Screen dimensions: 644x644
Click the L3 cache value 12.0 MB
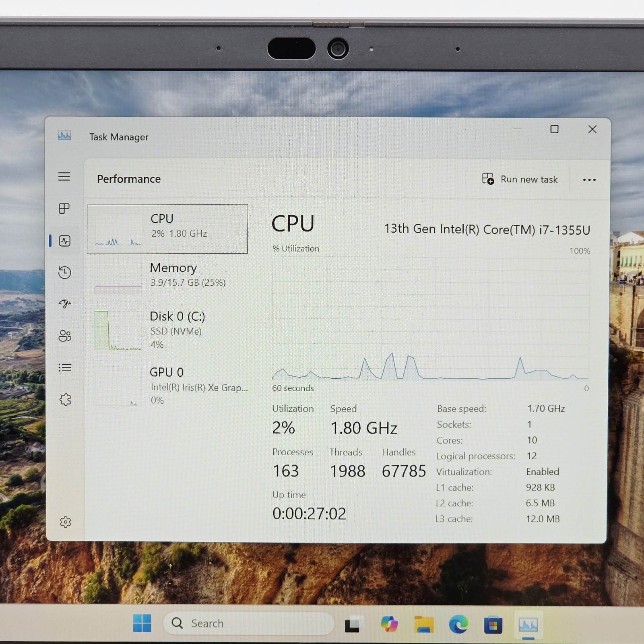pyautogui.click(x=543, y=519)
